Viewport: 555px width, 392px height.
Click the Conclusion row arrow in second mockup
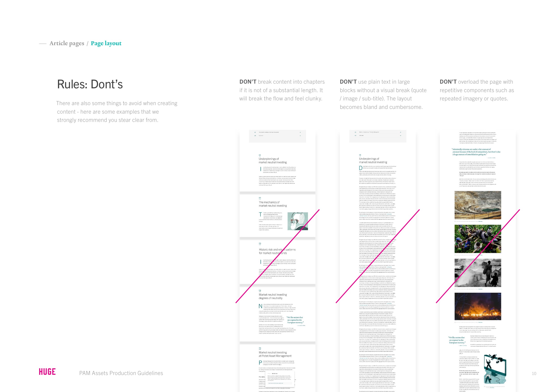coord(400,136)
